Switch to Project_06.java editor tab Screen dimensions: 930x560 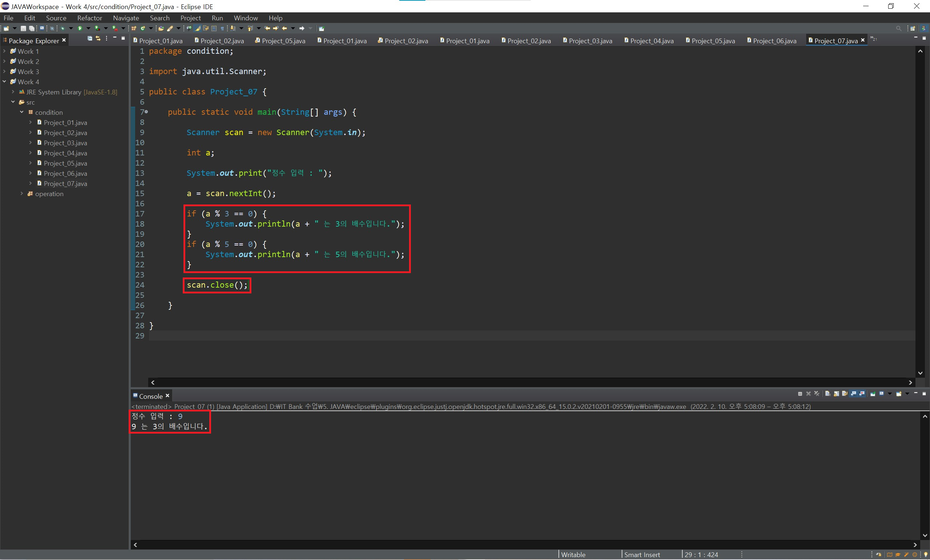(774, 41)
